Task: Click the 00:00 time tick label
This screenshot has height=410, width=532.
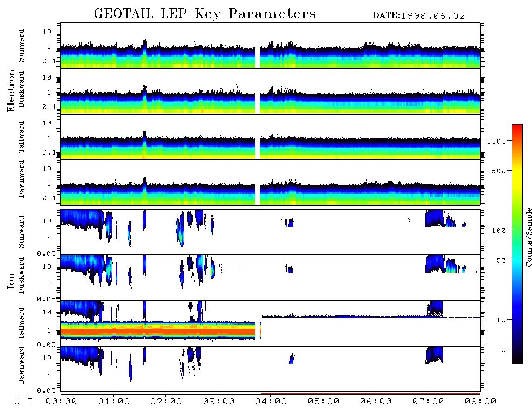Action: (x=61, y=402)
